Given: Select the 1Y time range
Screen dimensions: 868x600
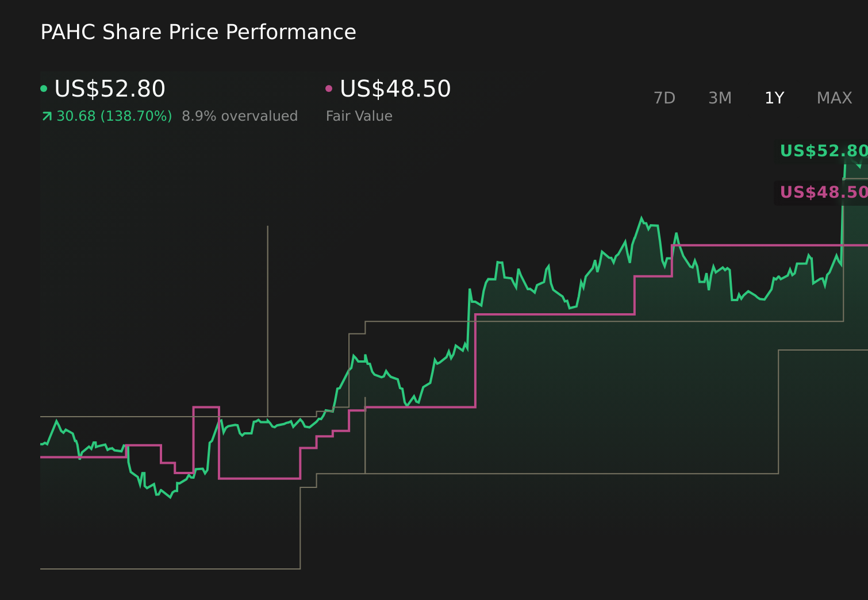Looking at the screenshot, I should pos(774,98).
